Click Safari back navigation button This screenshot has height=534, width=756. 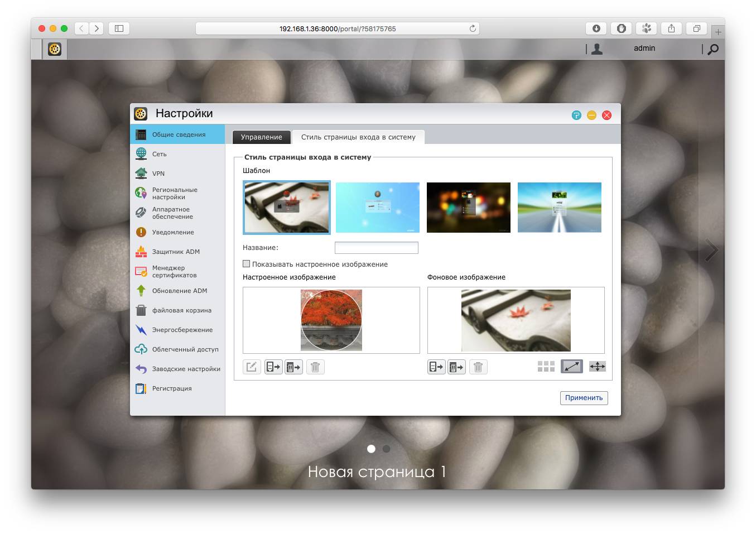(x=81, y=28)
